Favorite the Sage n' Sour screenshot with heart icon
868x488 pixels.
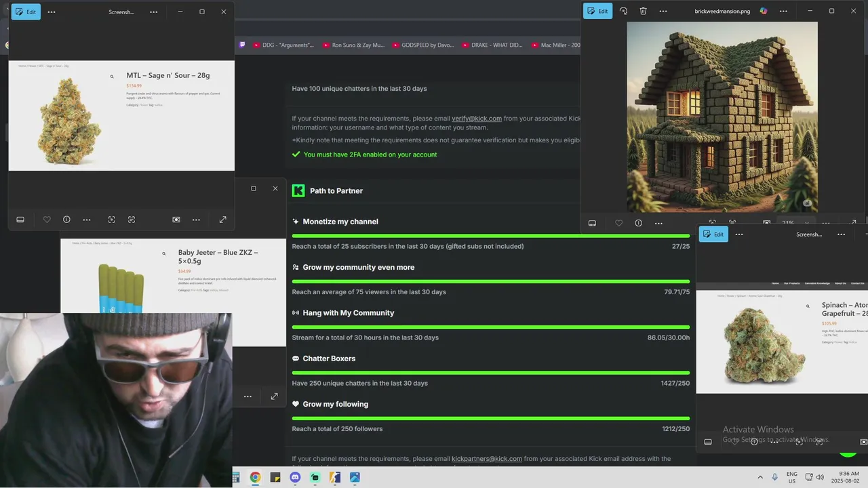[x=47, y=220]
